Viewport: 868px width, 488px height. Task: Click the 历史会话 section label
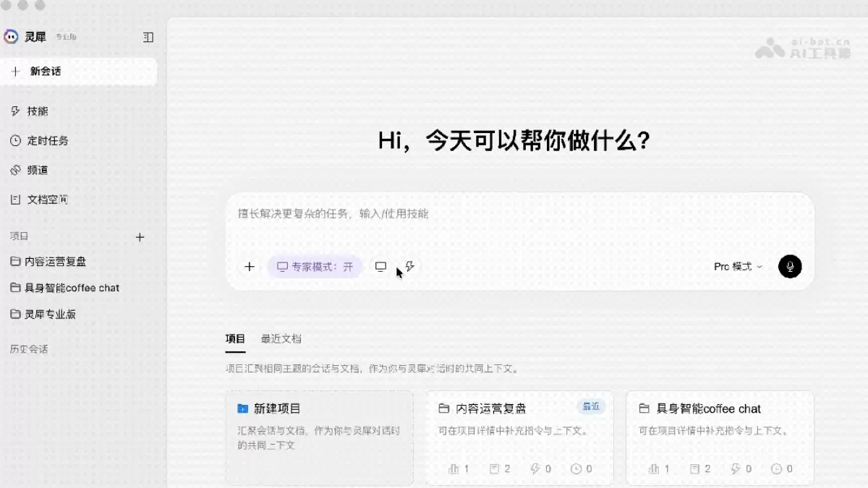point(29,349)
